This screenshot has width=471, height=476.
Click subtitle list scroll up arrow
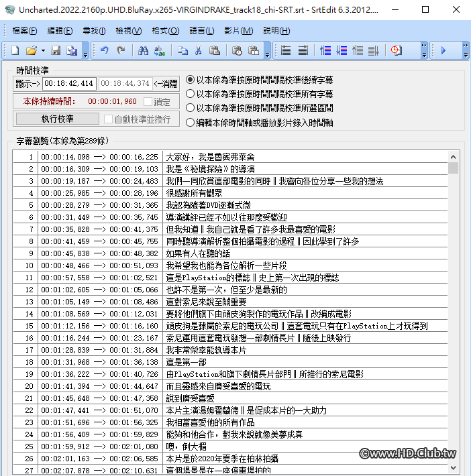pyautogui.click(x=453, y=157)
